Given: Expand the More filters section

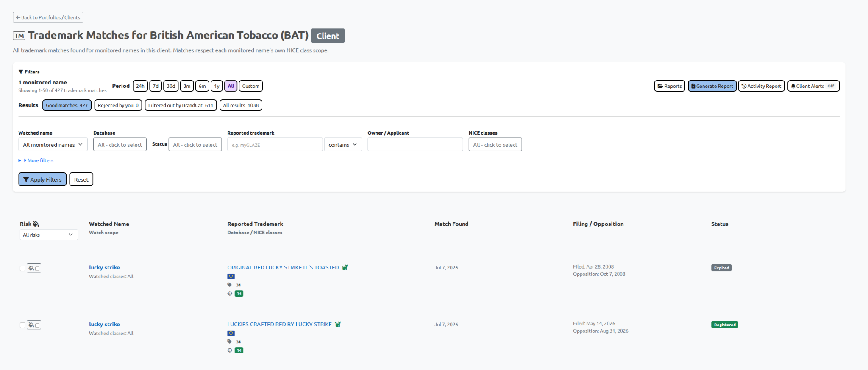Looking at the screenshot, I should 36,160.
